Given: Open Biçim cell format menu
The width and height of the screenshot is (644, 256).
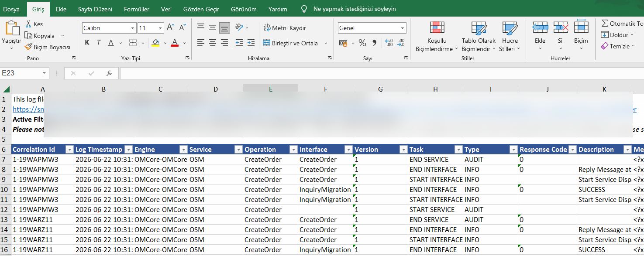Looking at the screenshot, I should [x=581, y=35].
